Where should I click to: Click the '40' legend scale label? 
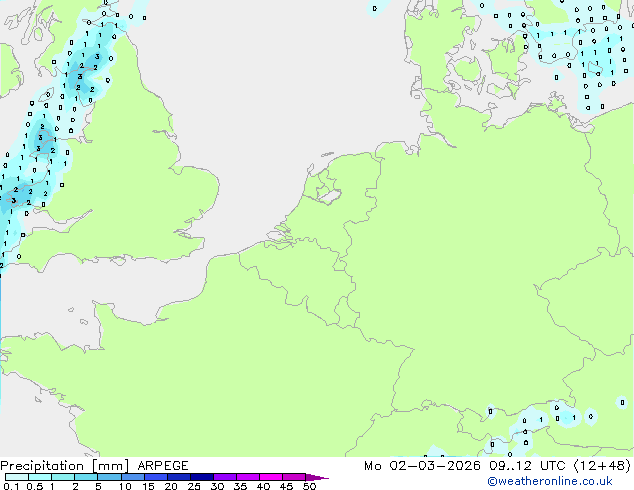click(263, 486)
